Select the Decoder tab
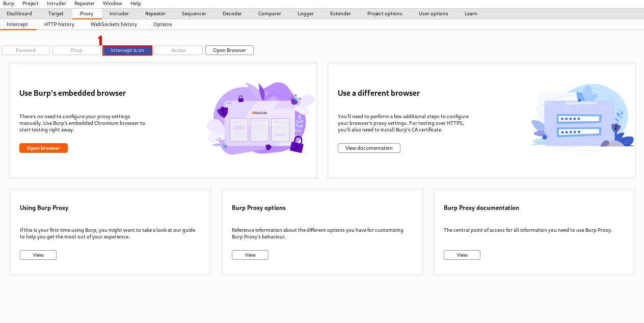This screenshot has width=644, height=323. point(232,14)
